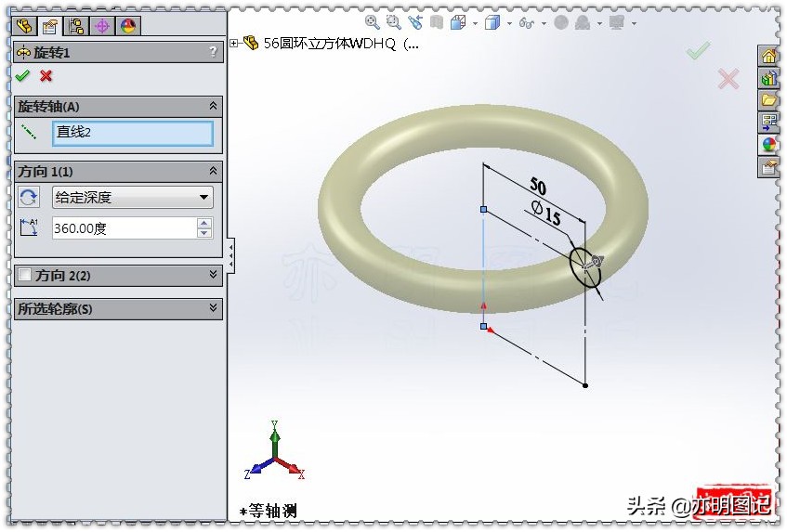Toggle the section view icon

coord(437,22)
